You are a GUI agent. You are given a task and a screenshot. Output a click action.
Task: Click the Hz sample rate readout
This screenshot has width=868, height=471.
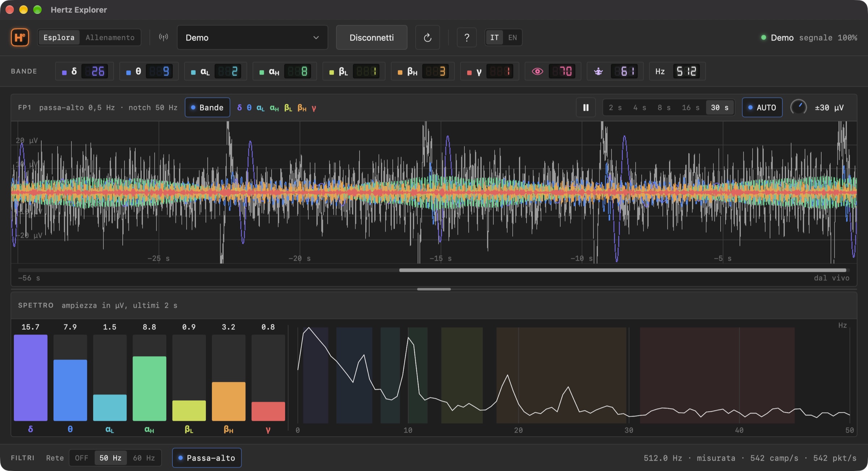[x=677, y=71]
